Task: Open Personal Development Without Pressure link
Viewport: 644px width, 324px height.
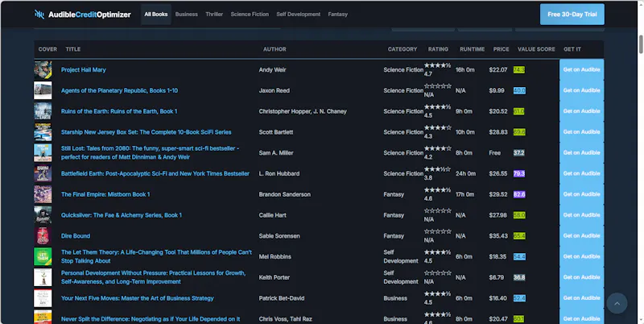Action: point(154,277)
